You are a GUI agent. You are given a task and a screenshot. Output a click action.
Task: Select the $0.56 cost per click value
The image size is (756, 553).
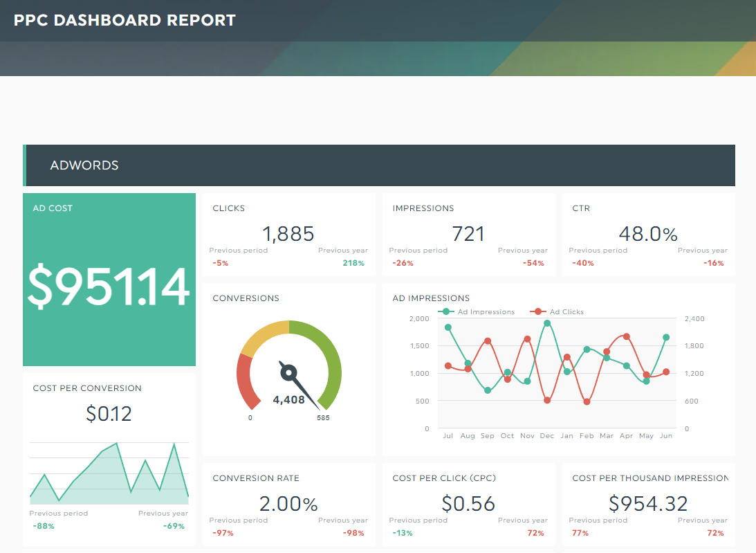[x=468, y=504]
